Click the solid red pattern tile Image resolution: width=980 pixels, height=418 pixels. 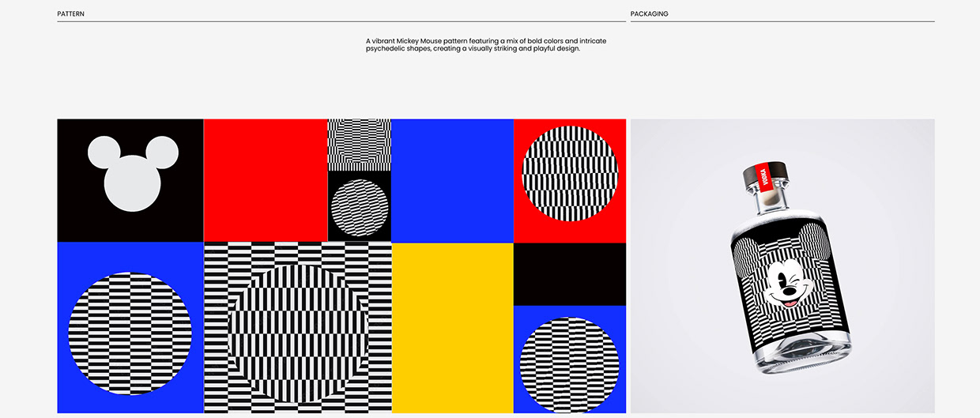pyautogui.click(x=265, y=180)
